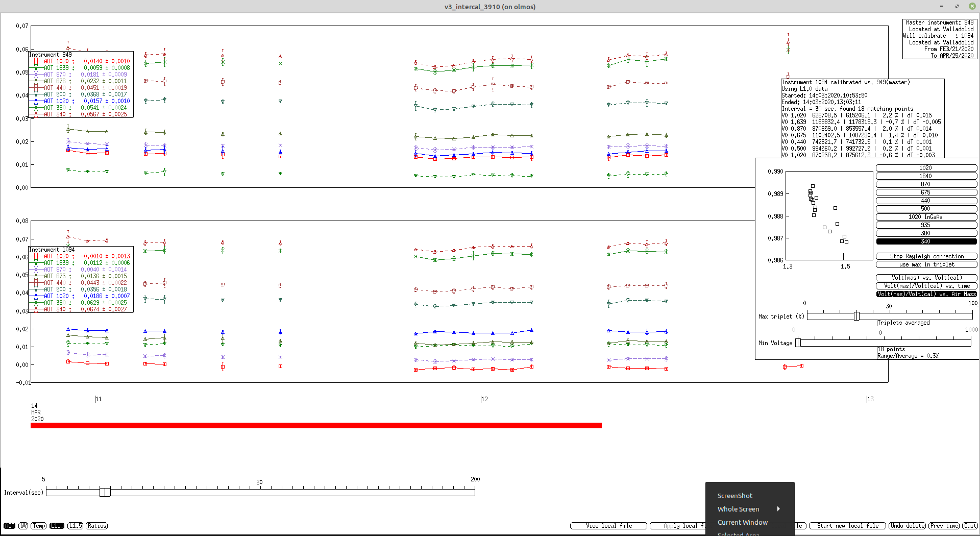980x536 pixels.
Task: Click AOT 870 in Instrument 949 legend
Action: point(80,75)
